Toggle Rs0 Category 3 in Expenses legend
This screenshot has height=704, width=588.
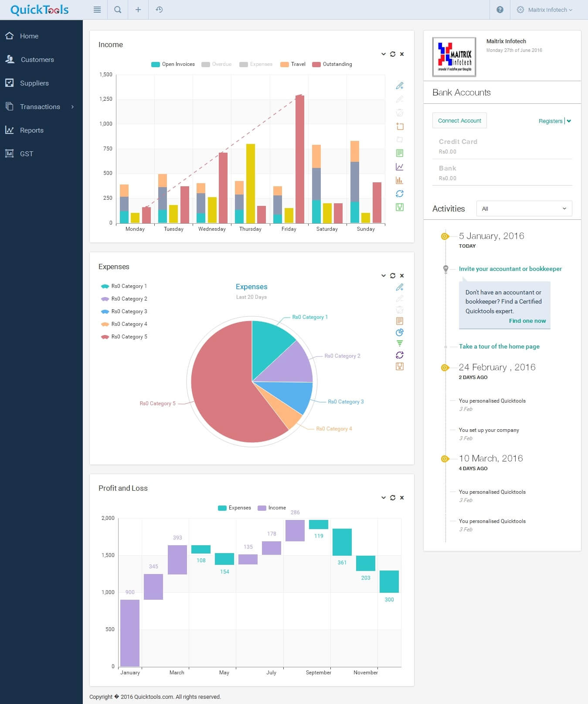coord(124,311)
